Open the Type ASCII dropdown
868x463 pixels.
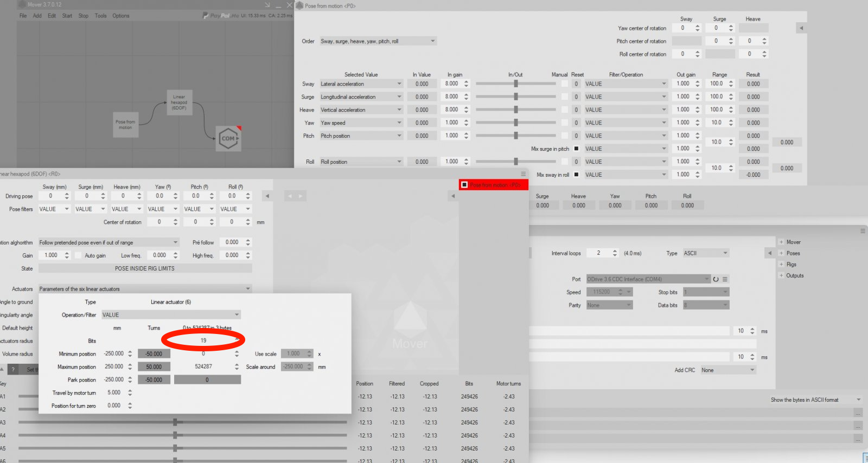pyautogui.click(x=706, y=253)
